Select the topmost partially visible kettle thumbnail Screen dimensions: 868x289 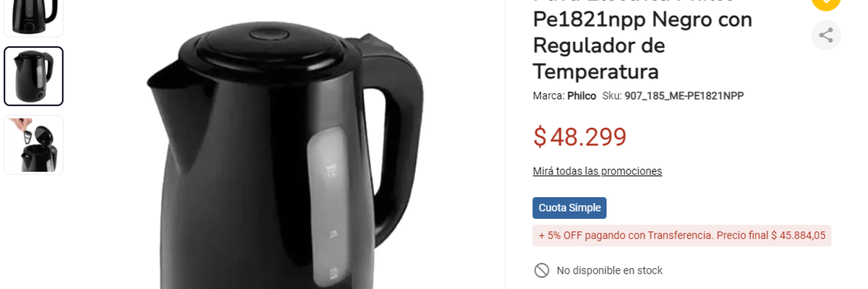pyautogui.click(x=33, y=16)
